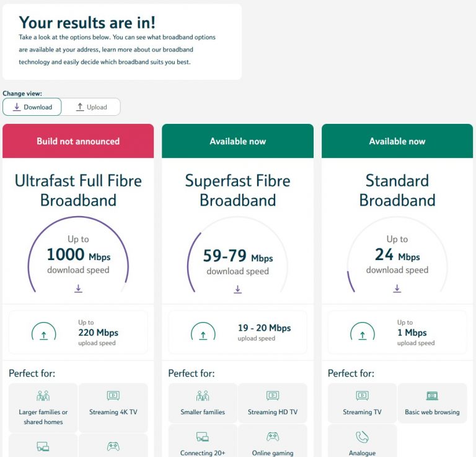Switch view to Download
Viewport: 476px width, 457px height.
coord(32,107)
